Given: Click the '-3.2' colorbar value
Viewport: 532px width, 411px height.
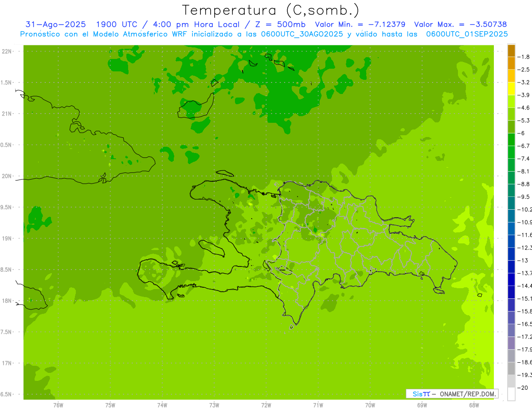Looking at the screenshot, I should (x=524, y=82).
